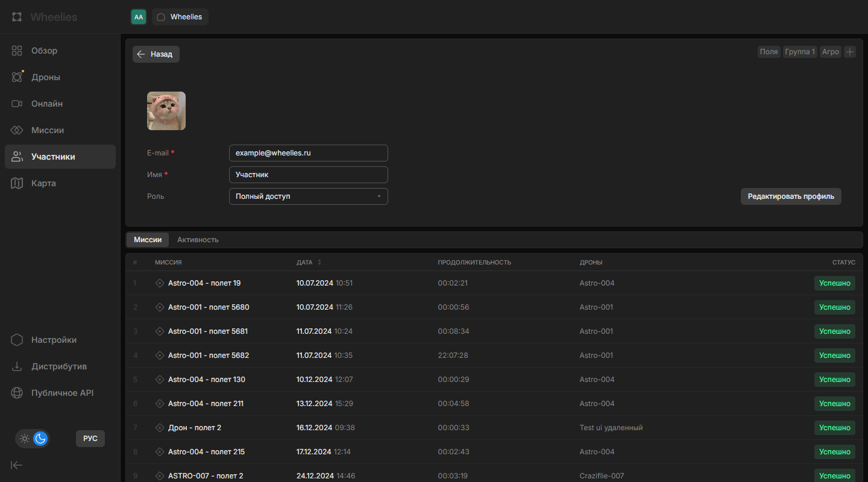Select the Миссии tab
The height and width of the screenshot is (482, 868).
(148, 240)
